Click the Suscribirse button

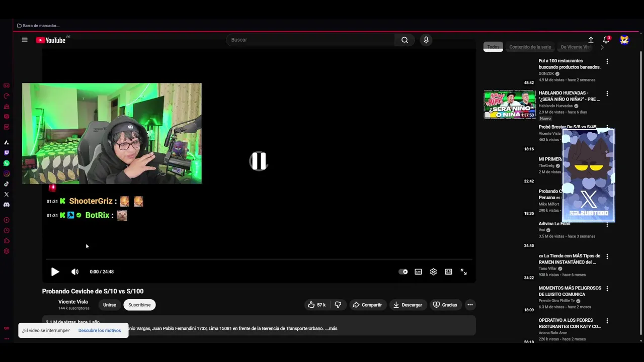[x=139, y=305]
